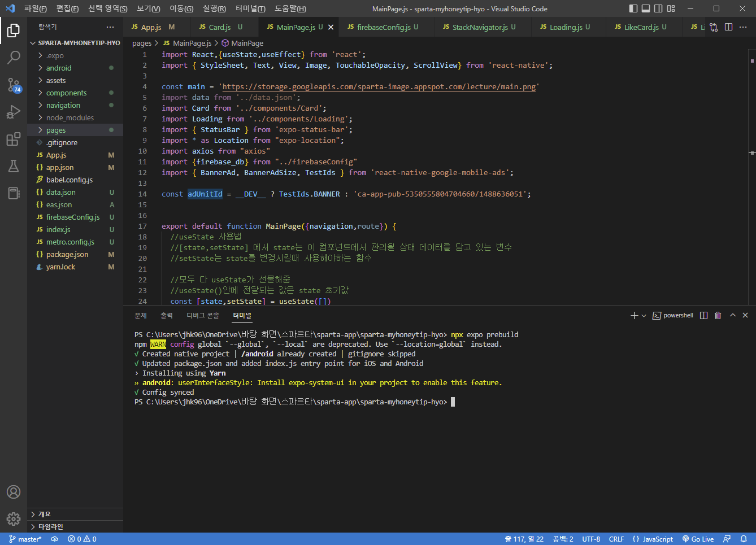
Task: Maximize the panel with up chevron
Action: 733,316
